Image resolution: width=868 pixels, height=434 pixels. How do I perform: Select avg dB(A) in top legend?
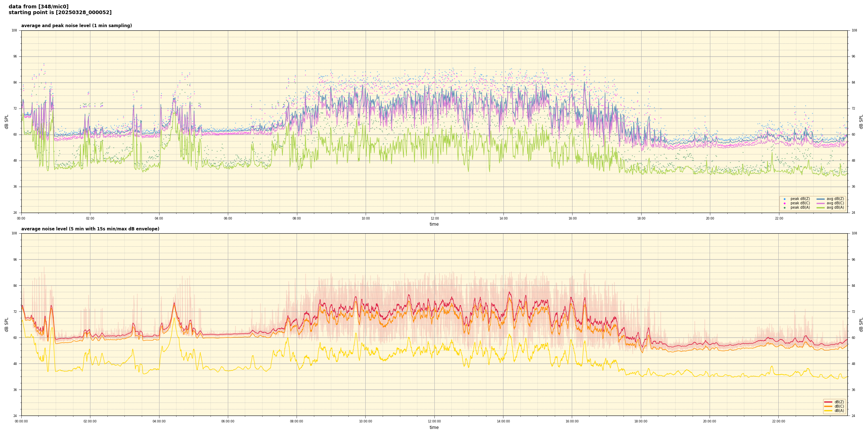835,208
